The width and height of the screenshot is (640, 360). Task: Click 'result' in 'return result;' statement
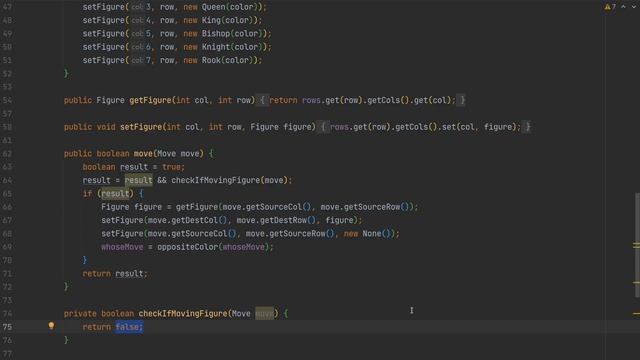click(x=129, y=273)
